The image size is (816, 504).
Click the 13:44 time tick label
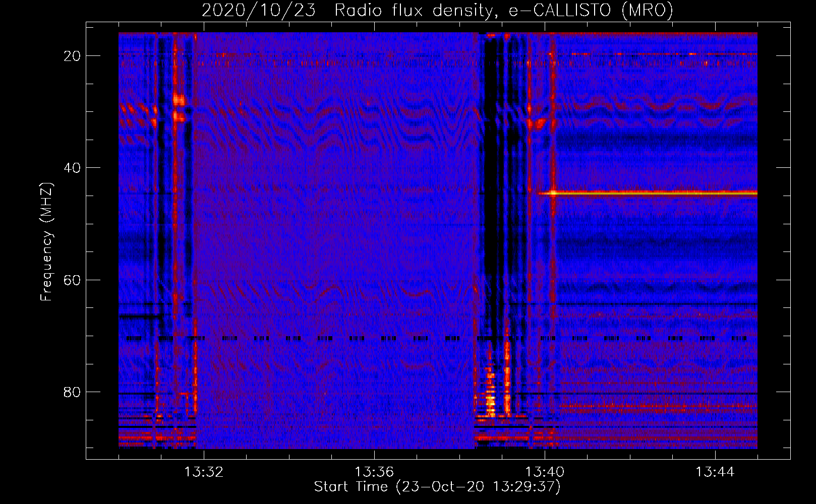tap(715, 472)
